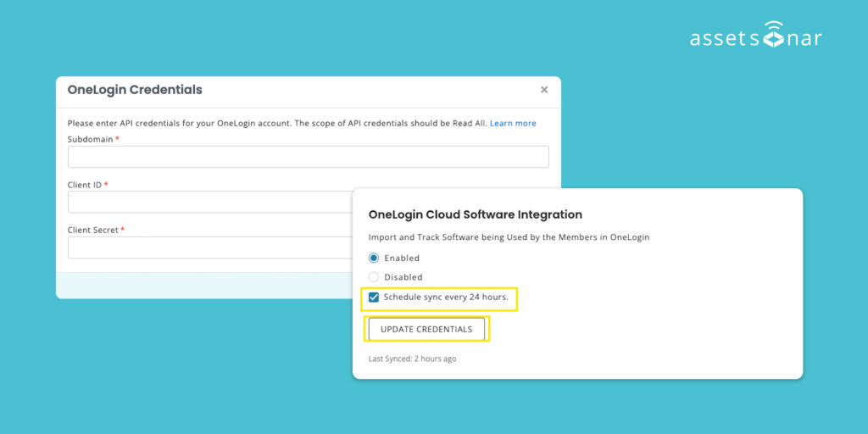Click the 'Enabled' option label text

(x=402, y=258)
